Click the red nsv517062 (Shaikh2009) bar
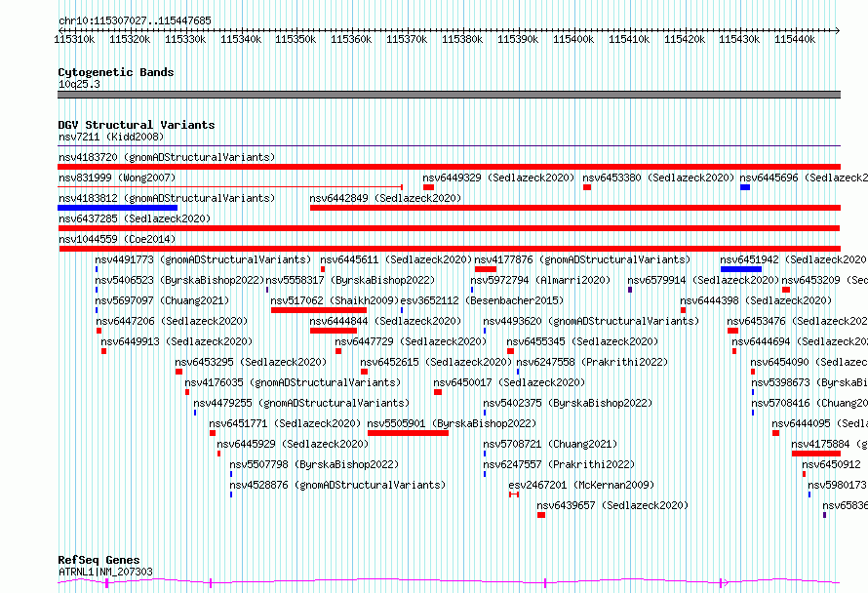This screenshot has height=593, width=868. (x=319, y=310)
